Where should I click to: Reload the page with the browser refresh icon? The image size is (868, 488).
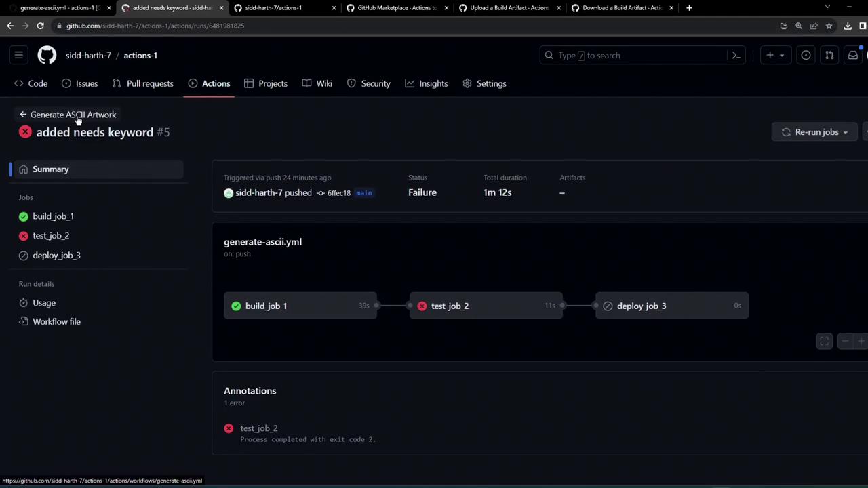[x=41, y=26]
